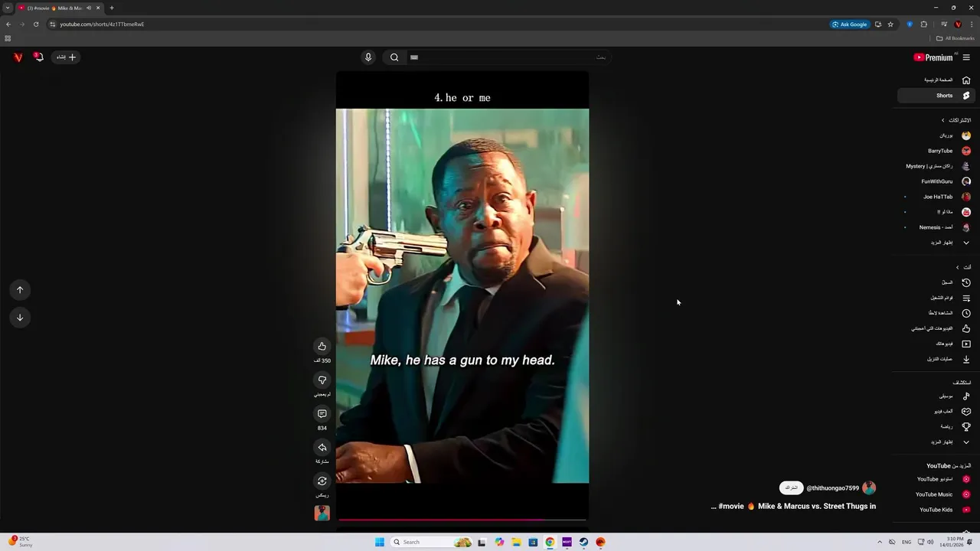Dislike this short
This screenshot has width=980, height=551.
322,380
